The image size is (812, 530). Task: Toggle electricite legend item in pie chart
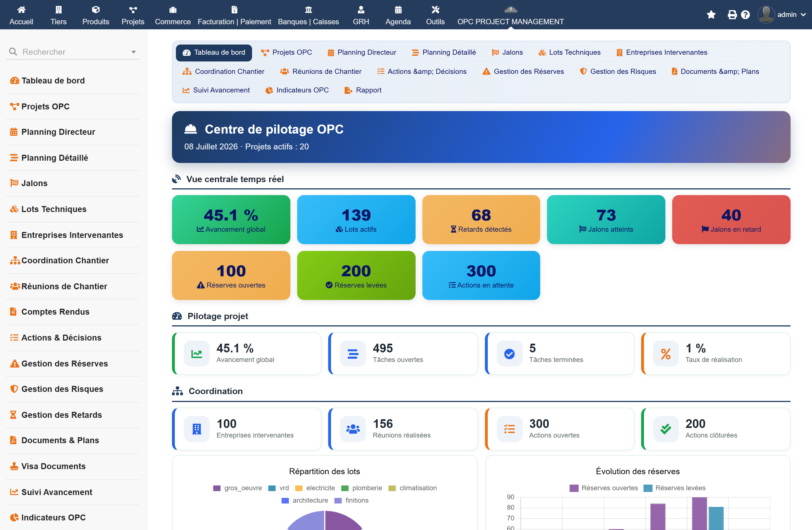[315, 488]
